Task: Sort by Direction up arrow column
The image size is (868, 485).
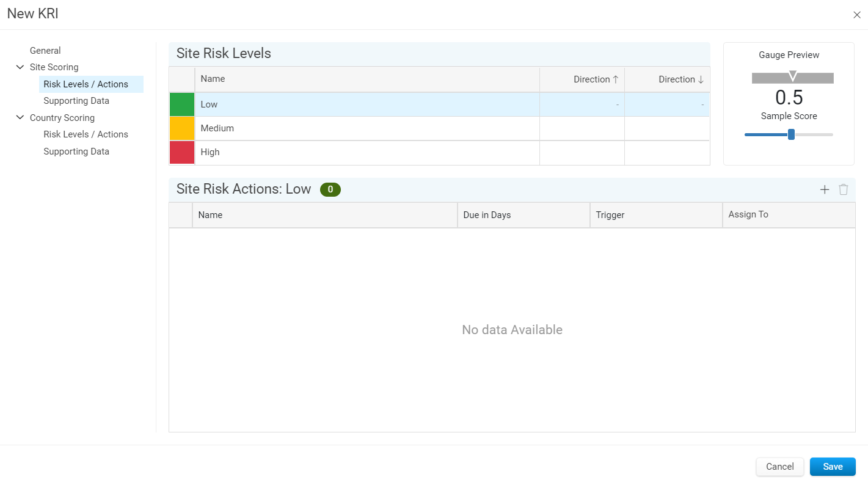Action: [x=582, y=79]
